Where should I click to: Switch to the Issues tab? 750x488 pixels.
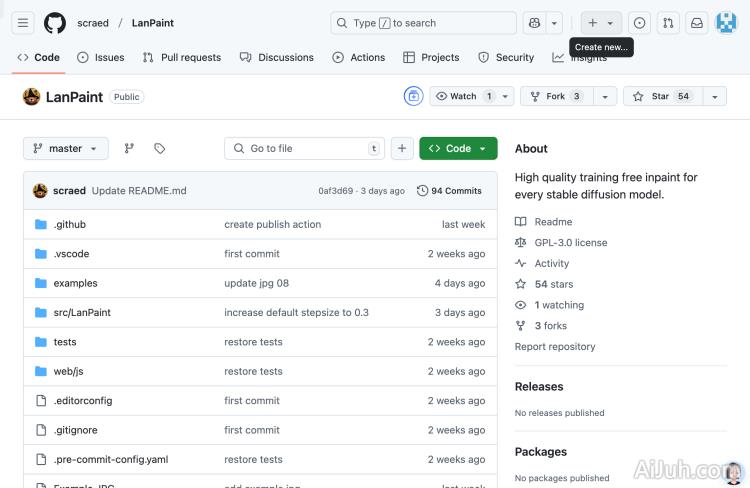[100, 57]
